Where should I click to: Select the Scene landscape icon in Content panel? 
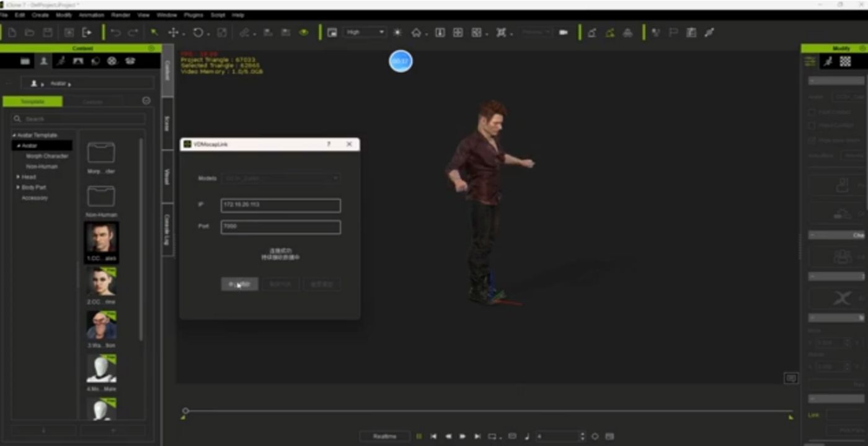pyautogui.click(x=78, y=61)
